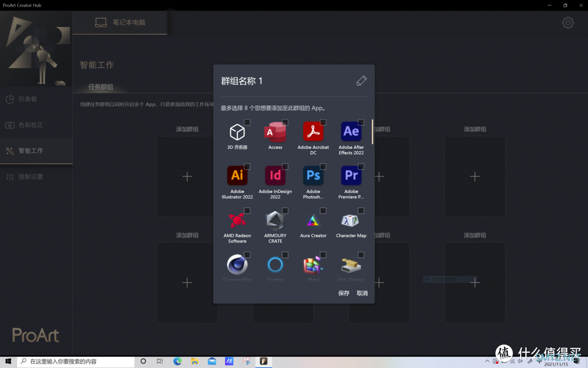Screen dimensions: 588x368
Task: Click the Windows Start button
Action: click(8, 361)
